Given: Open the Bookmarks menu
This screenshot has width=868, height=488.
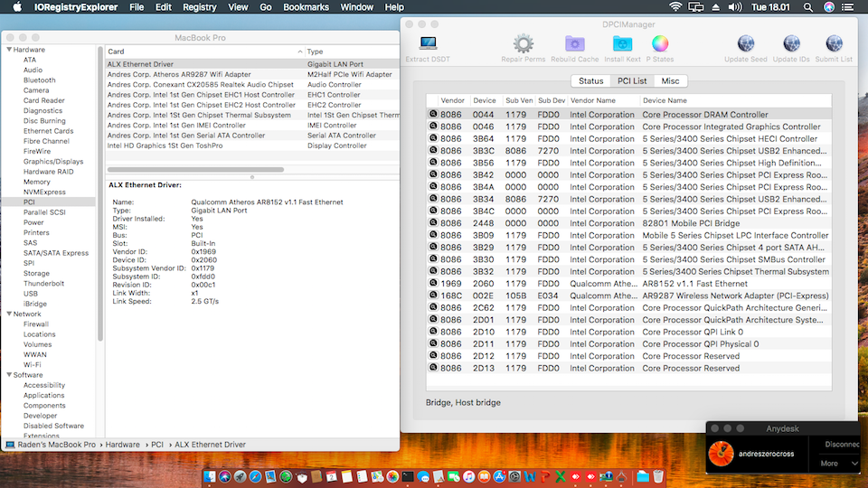Looking at the screenshot, I should (x=306, y=7).
